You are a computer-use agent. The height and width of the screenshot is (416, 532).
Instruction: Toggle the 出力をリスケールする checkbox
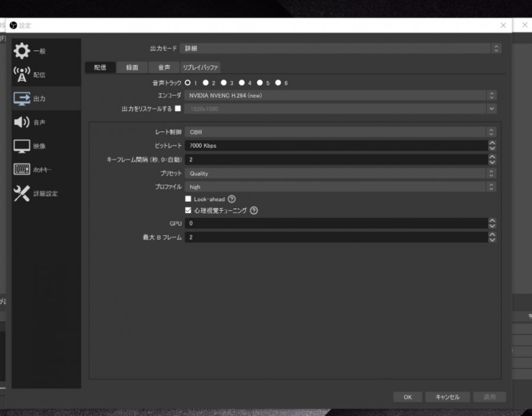[178, 108]
